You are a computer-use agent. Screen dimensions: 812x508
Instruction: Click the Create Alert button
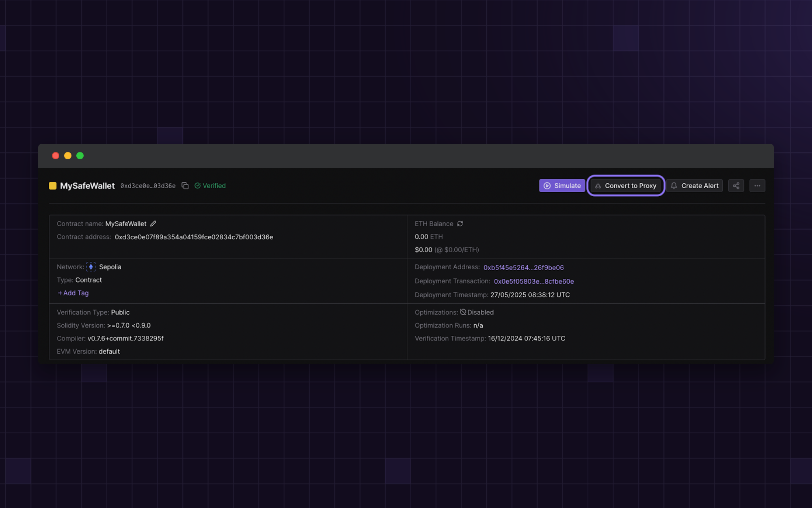694,186
